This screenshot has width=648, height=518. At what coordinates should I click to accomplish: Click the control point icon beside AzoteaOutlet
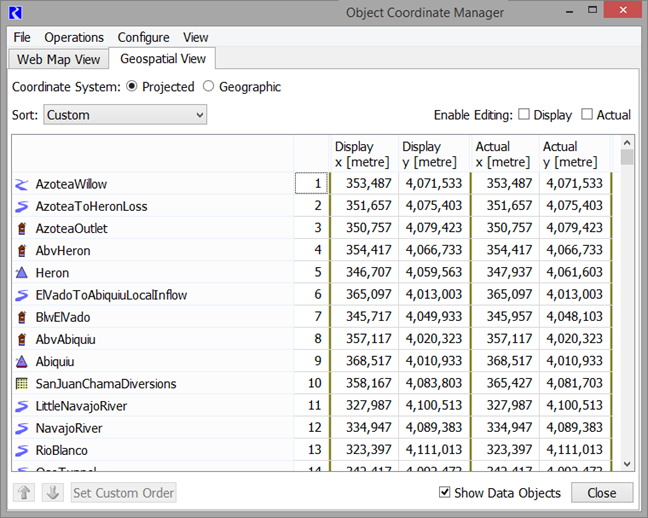pos(22,229)
